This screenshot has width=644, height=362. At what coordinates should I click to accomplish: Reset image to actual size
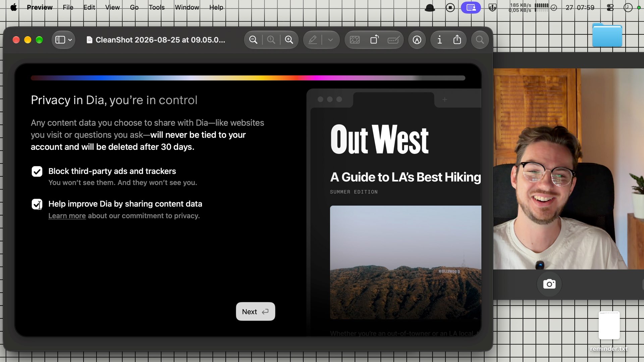tap(271, 40)
